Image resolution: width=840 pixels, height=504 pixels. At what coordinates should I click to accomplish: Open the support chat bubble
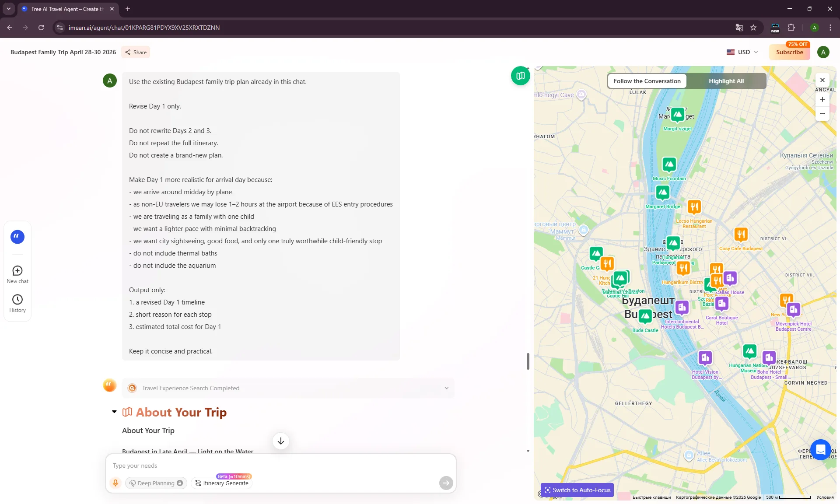click(x=820, y=450)
